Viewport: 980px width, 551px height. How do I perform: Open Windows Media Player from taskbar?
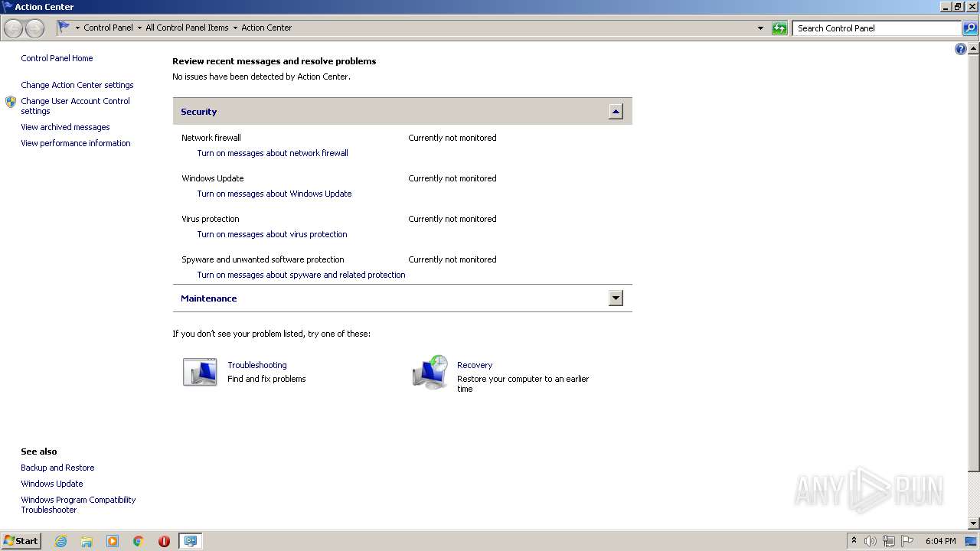(x=113, y=541)
